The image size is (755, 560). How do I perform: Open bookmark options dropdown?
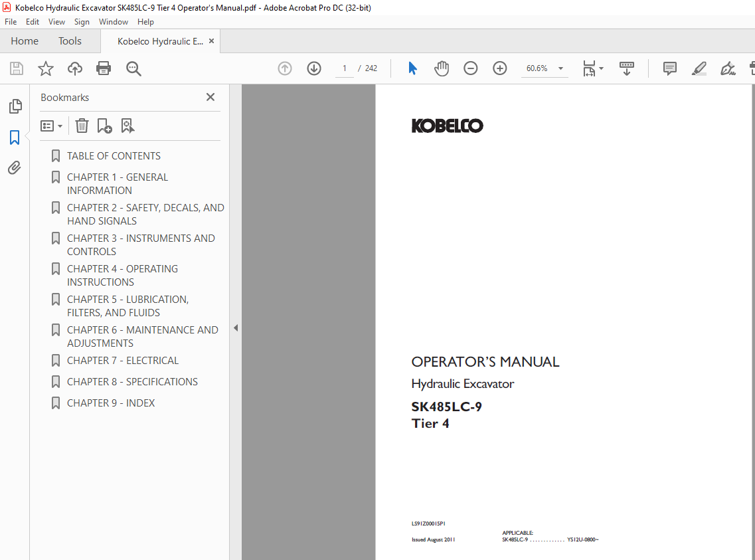click(x=52, y=126)
